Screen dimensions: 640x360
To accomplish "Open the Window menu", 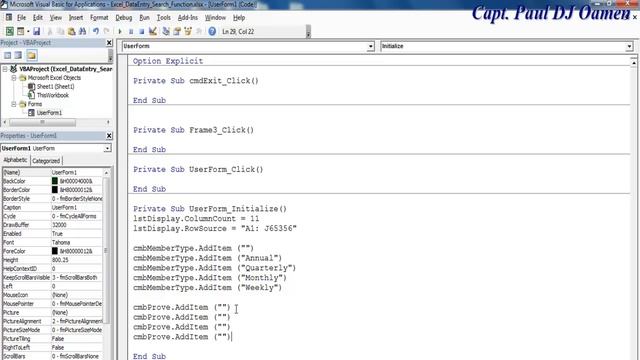I will coord(215,18).
